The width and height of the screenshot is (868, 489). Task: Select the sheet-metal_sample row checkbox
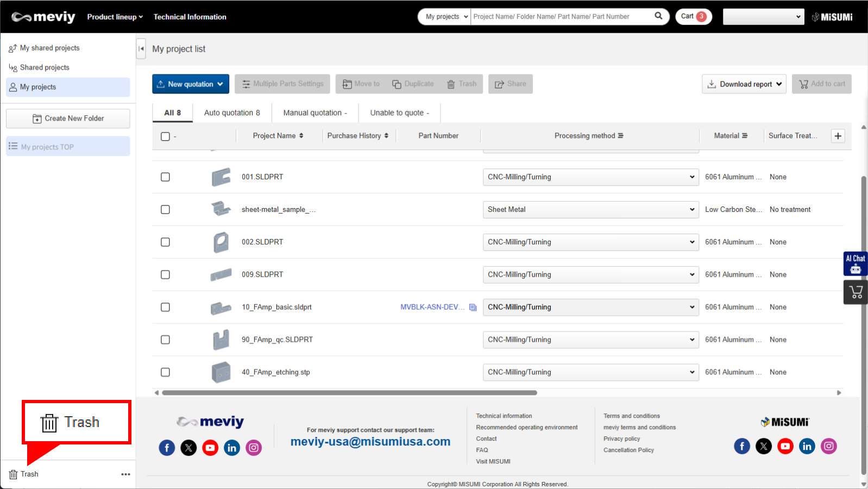[166, 210]
